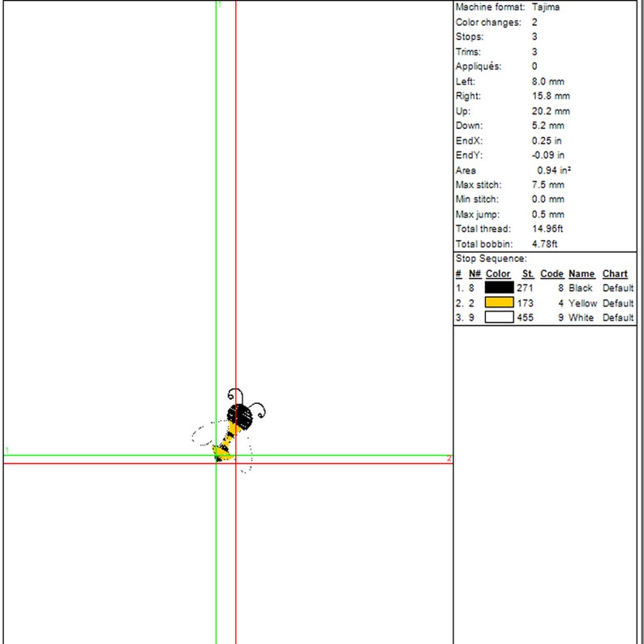Click the Up value '20.2 mm'
The width and height of the screenshot is (644, 644).
[551, 111]
